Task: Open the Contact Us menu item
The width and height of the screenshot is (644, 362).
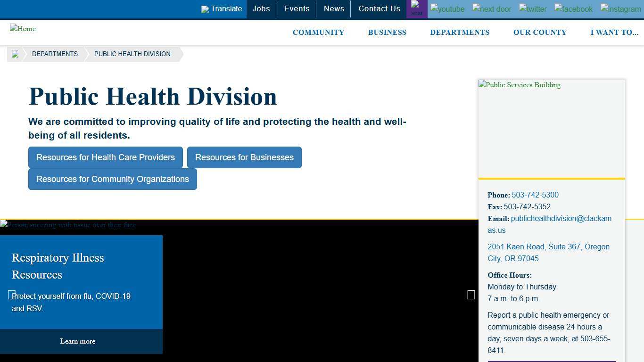Action: (x=379, y=8)
